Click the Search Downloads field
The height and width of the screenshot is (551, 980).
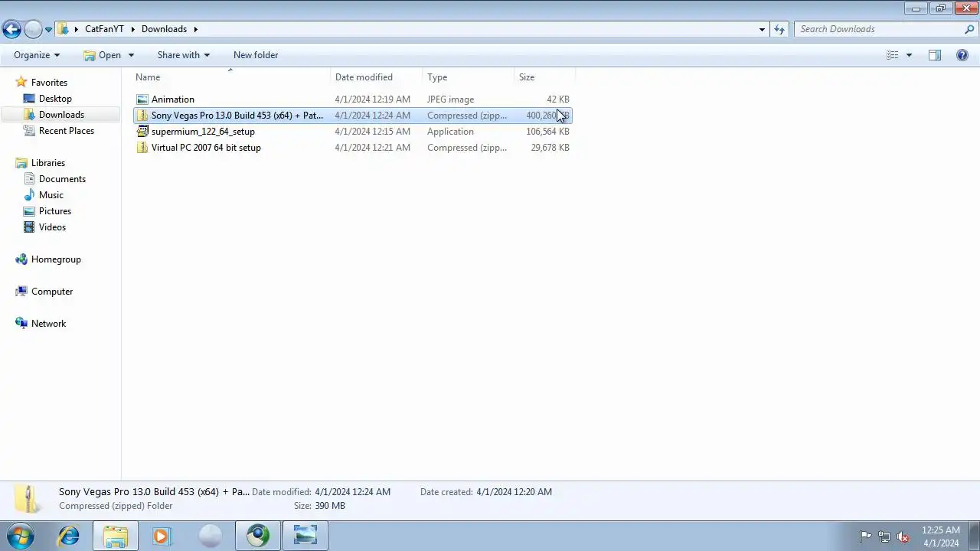click(x=878, y=29)
